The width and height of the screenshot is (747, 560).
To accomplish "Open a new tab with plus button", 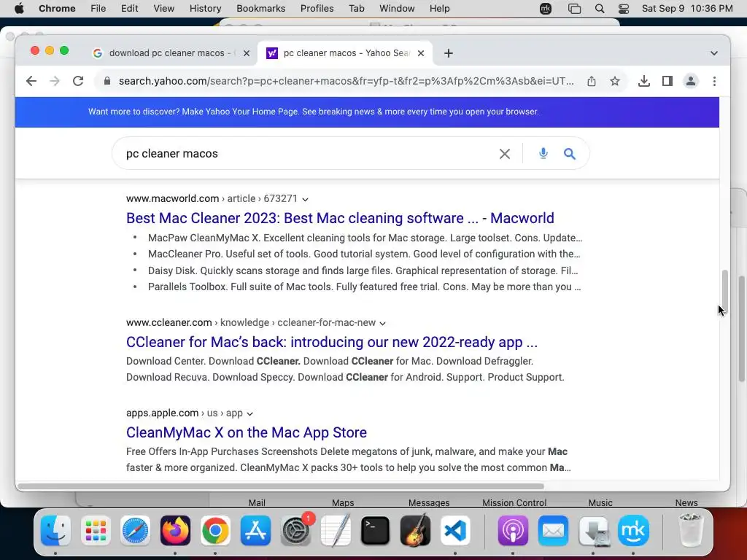I will [449, 53].
